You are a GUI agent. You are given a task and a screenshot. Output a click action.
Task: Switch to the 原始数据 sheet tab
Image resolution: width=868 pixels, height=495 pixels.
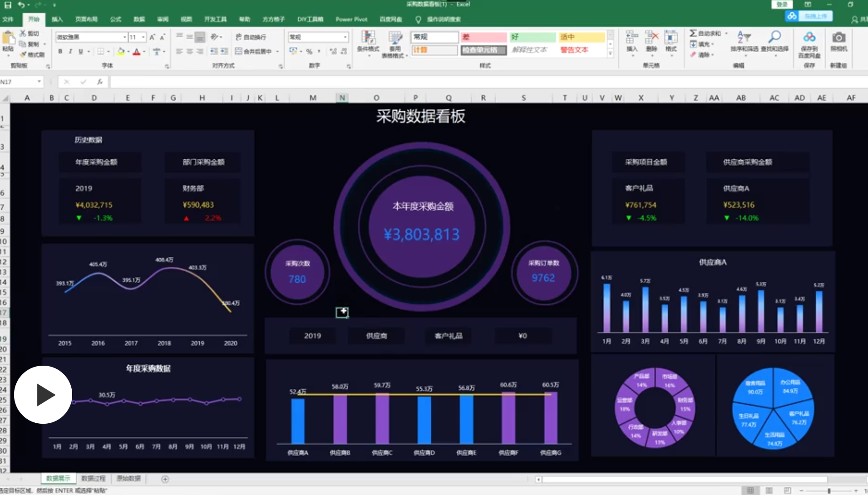(128, 478)
